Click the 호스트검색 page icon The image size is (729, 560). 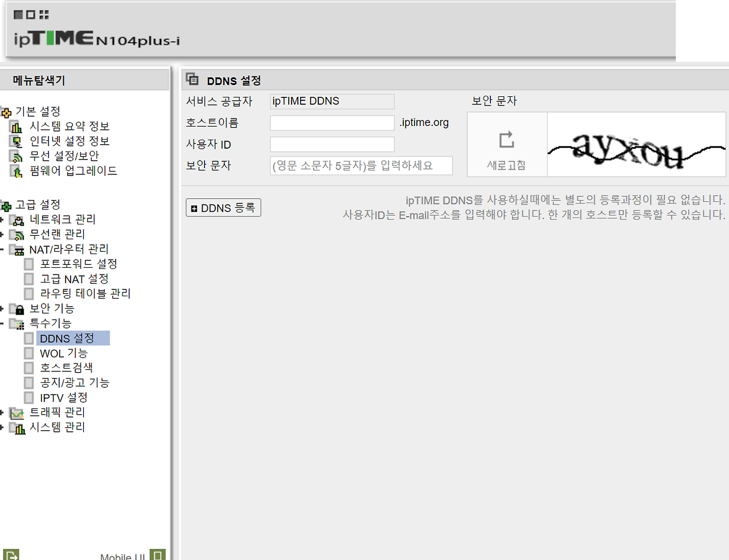point(29,368)
